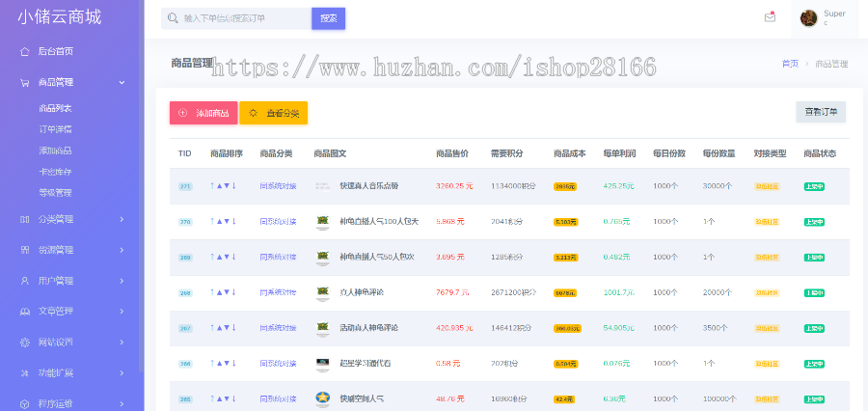Click the price 3260.25 元
This screenshot has width=868, height=411.
pyautogui.click(x=454, y=186)
